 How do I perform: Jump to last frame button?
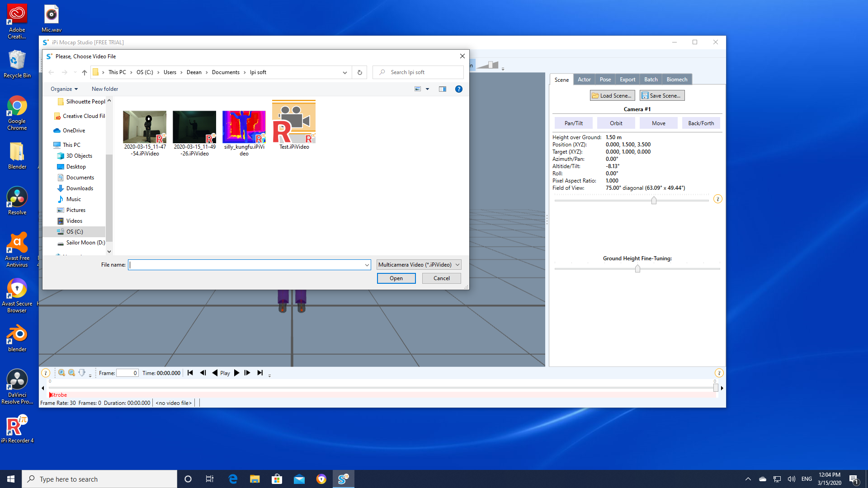point(260,373)
